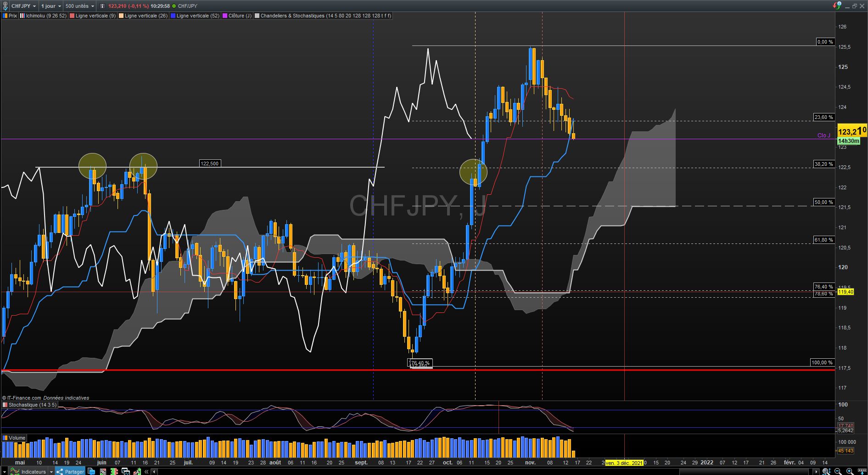Click the zoom out magnifier icon
This screenshot has height=475, width=868.
click(838, 471)
